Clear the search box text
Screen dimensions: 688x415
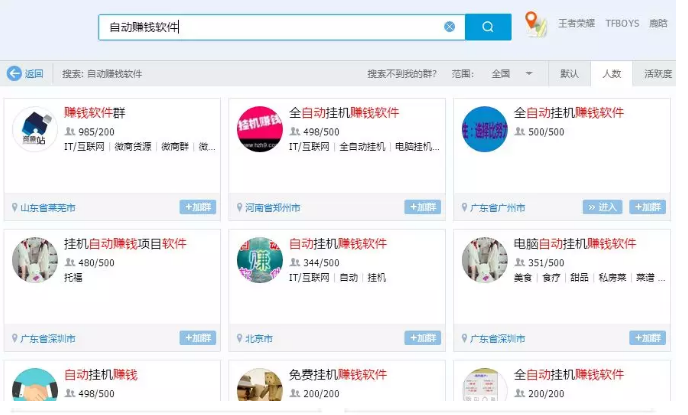point(449,27)
